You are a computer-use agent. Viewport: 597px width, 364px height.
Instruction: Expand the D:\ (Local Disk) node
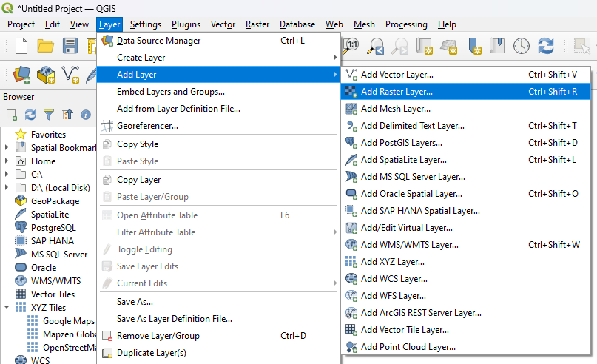click(x=7, y=187)
